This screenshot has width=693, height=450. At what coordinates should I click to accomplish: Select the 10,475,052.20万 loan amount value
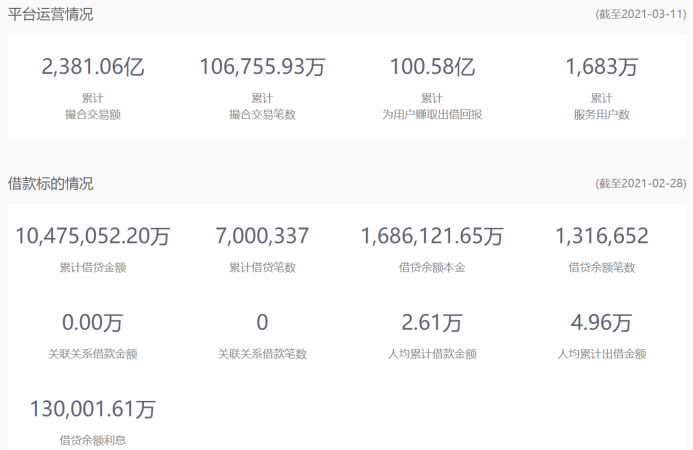pyautogui.click(x=93, y=236)
